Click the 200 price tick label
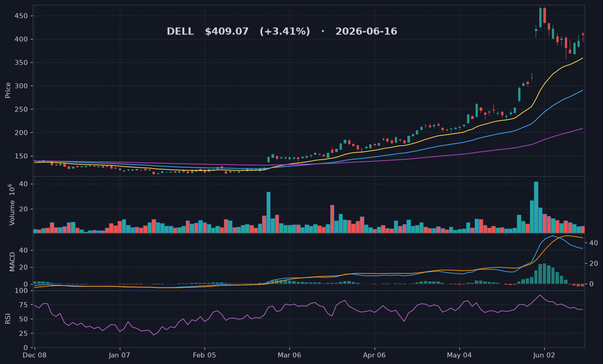Screen dimensions: 603x364 pos(22,133)
